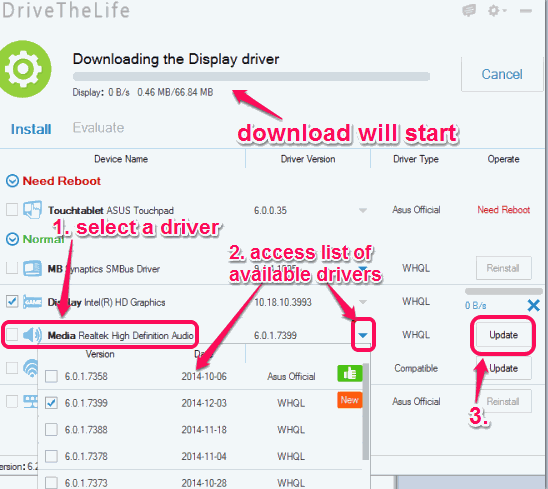This screenshot has width=548, height=489.
Task: Click Reinstall on the bottom Asus Official row
Action: click(x=503, y=401)
